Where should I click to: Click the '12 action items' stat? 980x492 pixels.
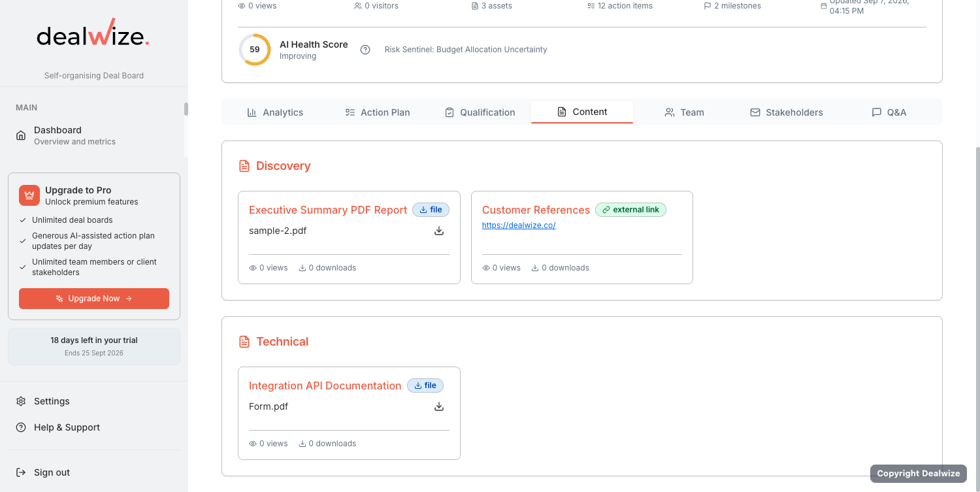click(x=620, y=6)
